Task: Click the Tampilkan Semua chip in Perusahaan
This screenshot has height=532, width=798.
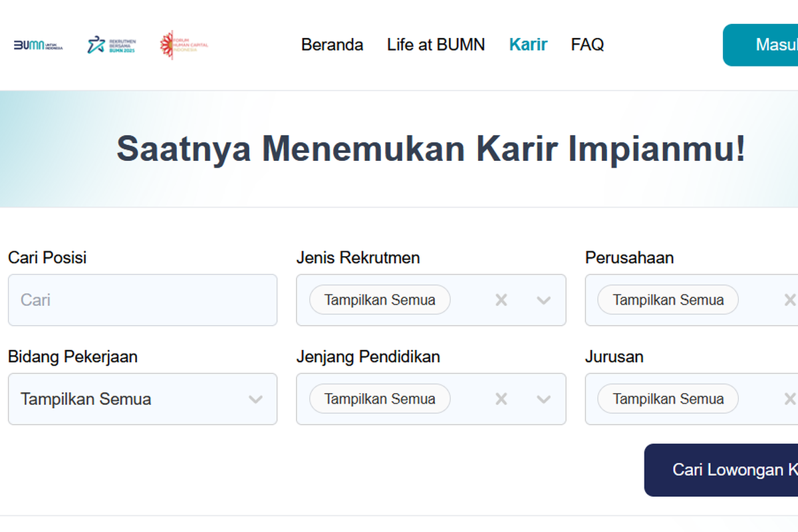Action: pyautogui.click(x=668, y=300)
